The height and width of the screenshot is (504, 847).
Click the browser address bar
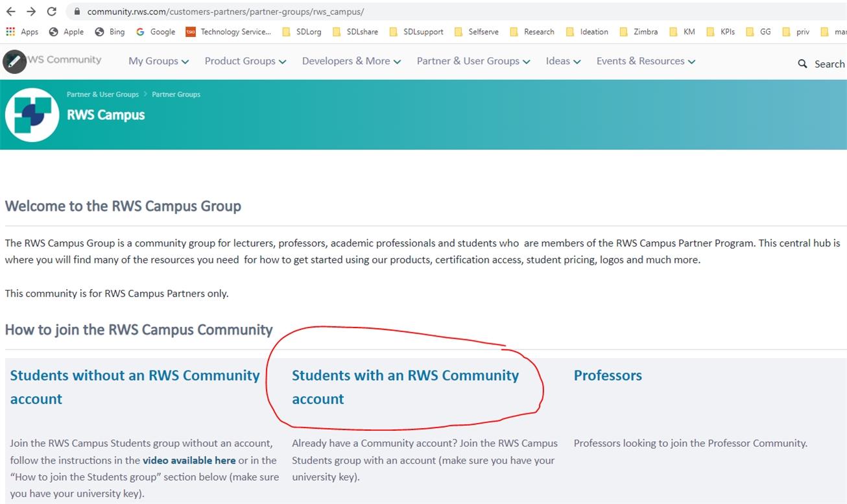click(x=389, y=12)
